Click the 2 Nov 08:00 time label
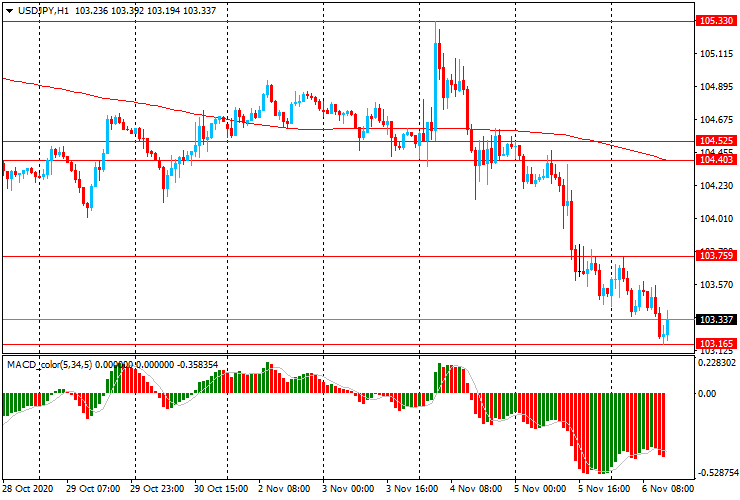The image size is (740, 500). pyautogui.click(x=284, y=489)
